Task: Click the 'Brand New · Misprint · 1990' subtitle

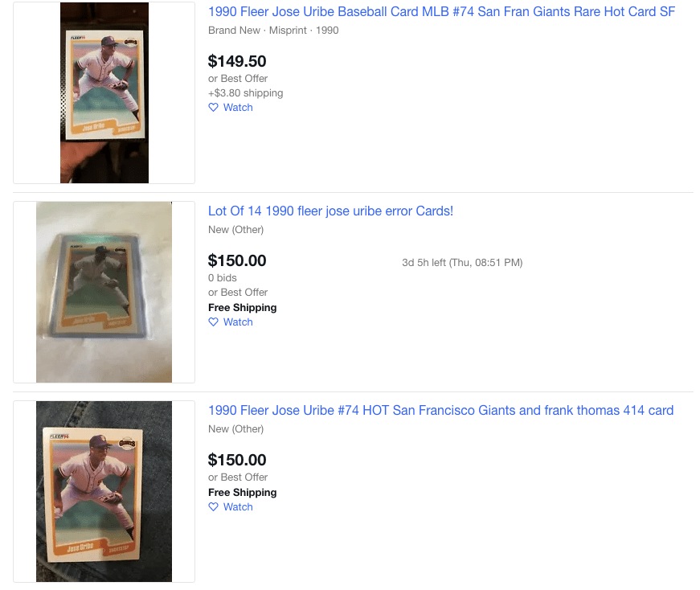Action: tap(273, 31)
